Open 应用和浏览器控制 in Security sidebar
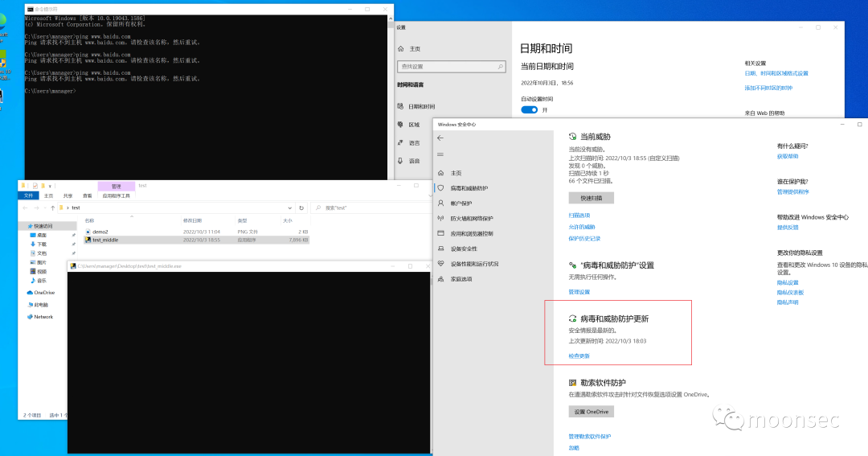The height and width of the screenshot is (456, 868). 465,233
